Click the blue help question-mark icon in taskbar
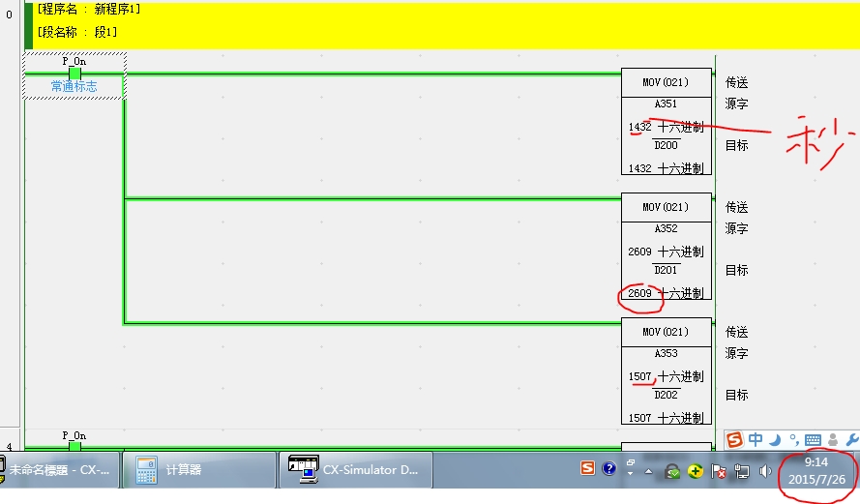Screen dimensions: 860x504 608,469
